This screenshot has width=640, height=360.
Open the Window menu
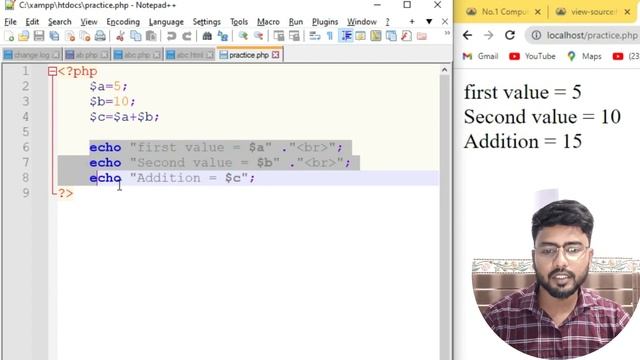click(x=362, y=22)
